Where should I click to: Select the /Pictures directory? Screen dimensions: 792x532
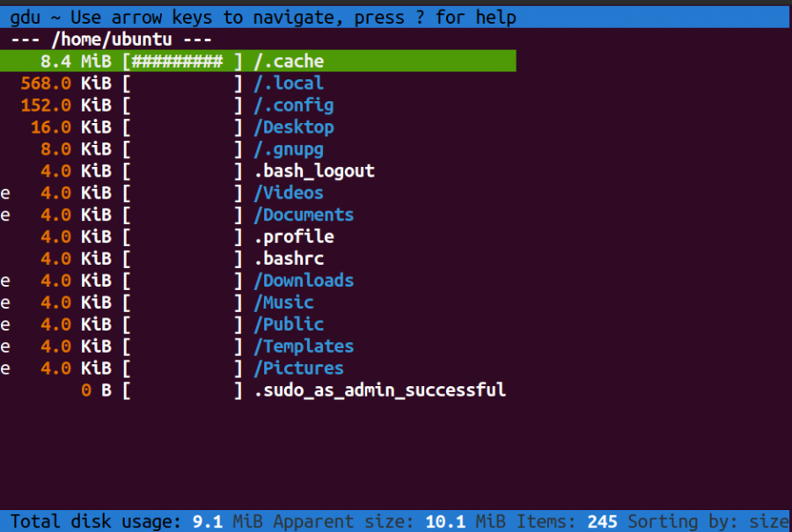[298, 368]
